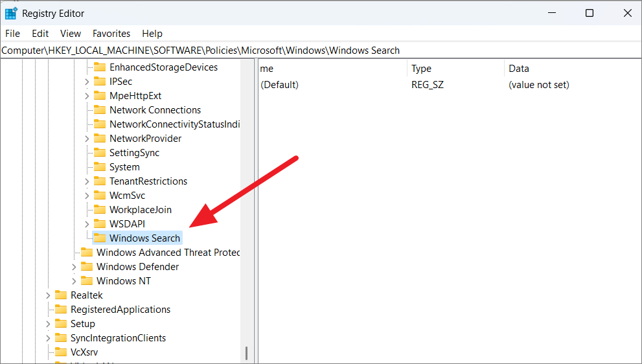
Task: Expand the TenantRestrictions key
Action: pyautogui.click(x=87, y=181)
